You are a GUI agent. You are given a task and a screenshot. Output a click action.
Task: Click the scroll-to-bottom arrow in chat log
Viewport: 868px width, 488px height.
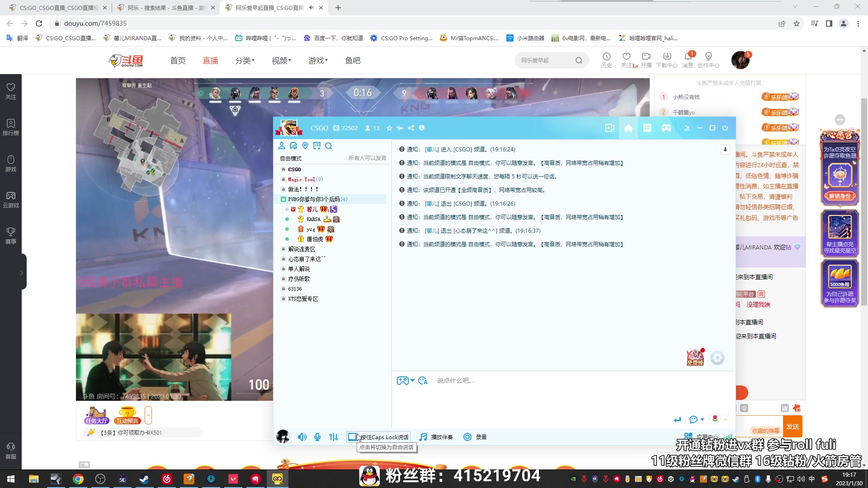725,150
